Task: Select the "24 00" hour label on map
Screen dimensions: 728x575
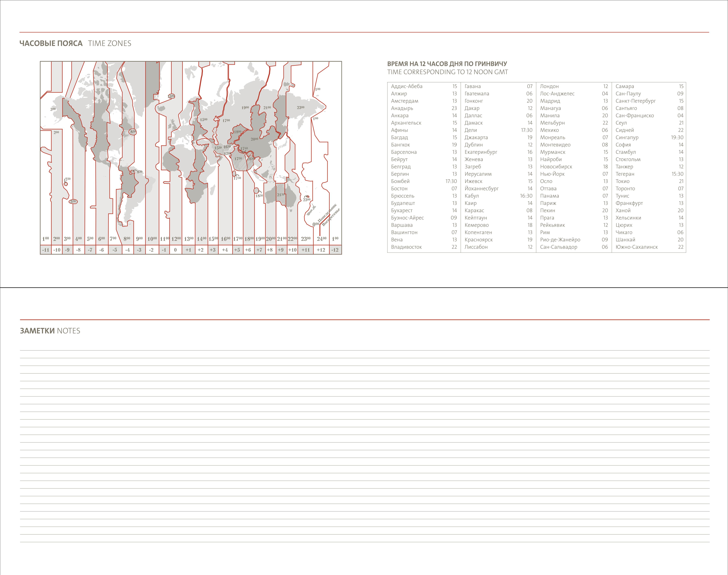Action: click(322, 239)
